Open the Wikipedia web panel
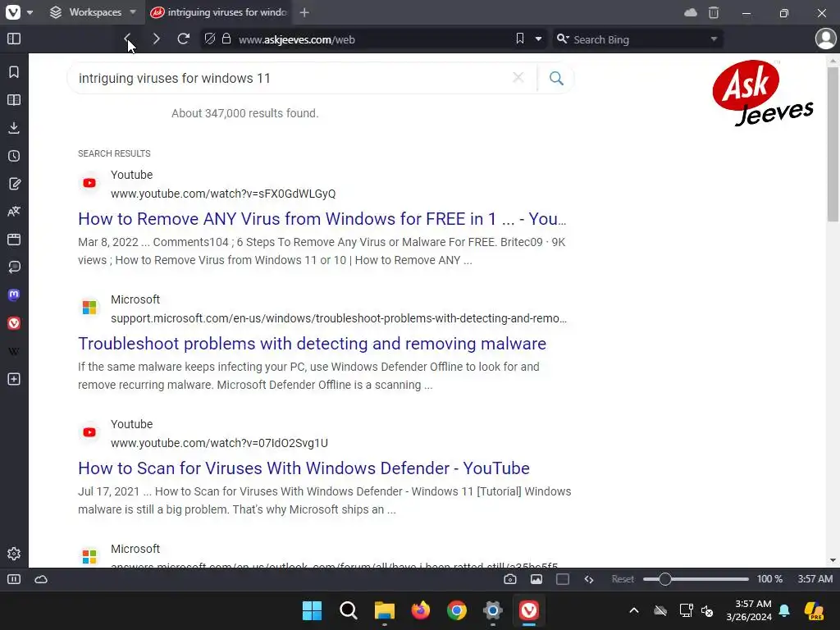This screenshot has height=630, width=840. pyautogui.click(x=14, y=351)
